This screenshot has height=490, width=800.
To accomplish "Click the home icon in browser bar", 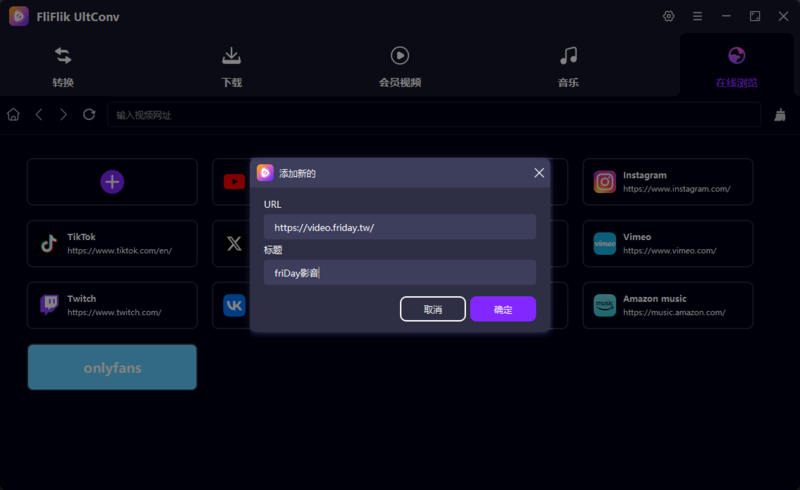I will click(x=14, y=115).
